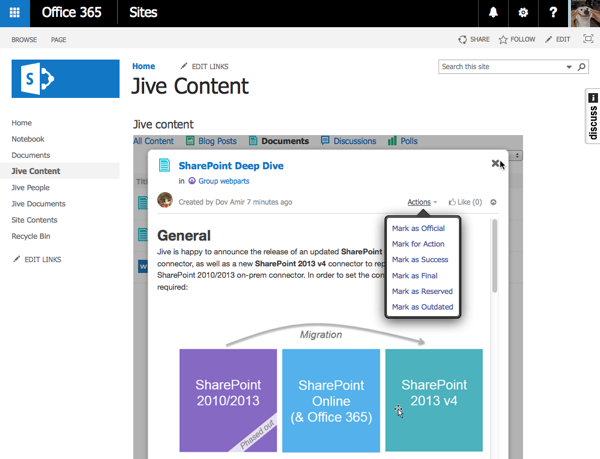Click the SHARE button
600x459 pixels.
click(474, 39)
